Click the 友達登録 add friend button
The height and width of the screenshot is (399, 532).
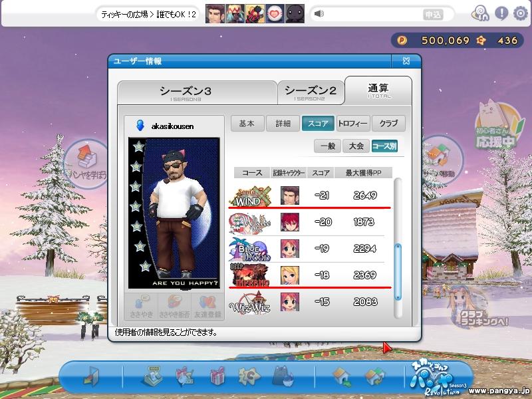coord(207,307)
